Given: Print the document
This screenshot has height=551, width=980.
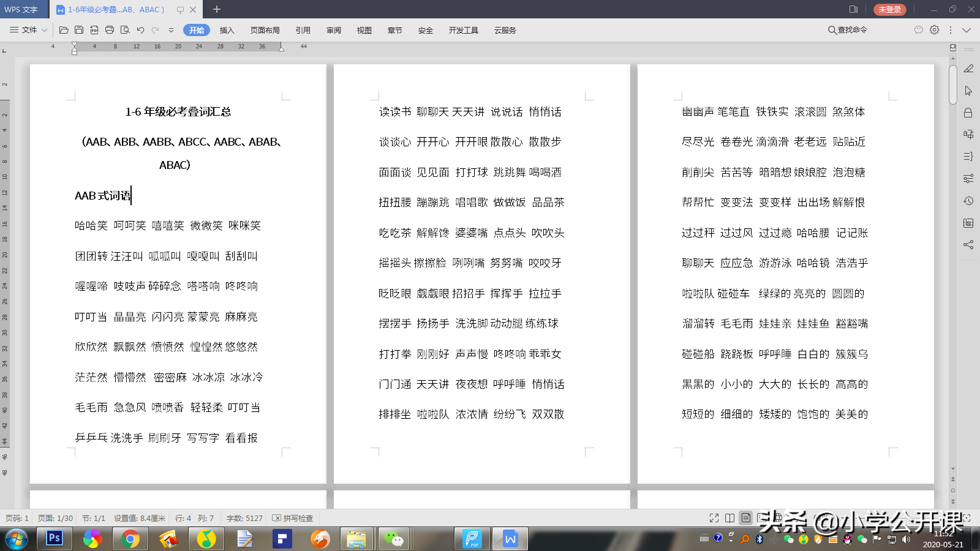Looking at the screenshot, I should click(x=110, y=30).
